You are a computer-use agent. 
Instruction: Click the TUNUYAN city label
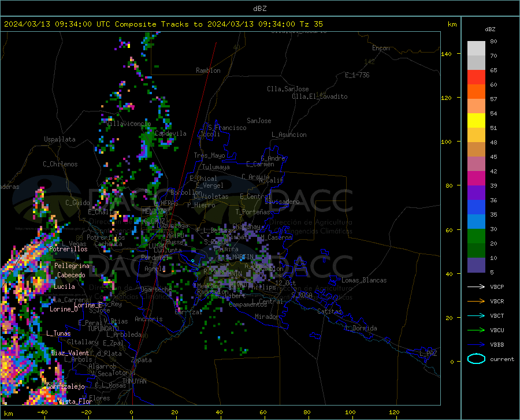134,381
